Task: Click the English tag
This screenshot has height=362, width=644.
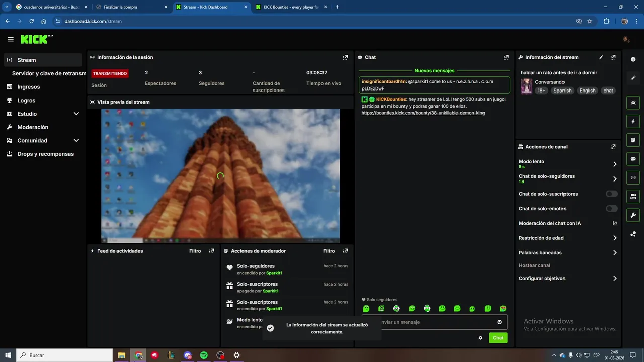Action: coord(587,90)
